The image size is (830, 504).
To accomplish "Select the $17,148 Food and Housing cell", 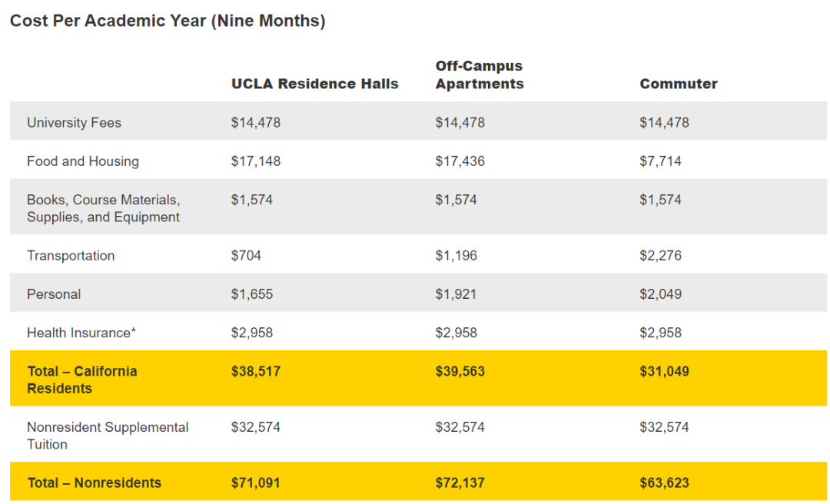I will point(256,161).
